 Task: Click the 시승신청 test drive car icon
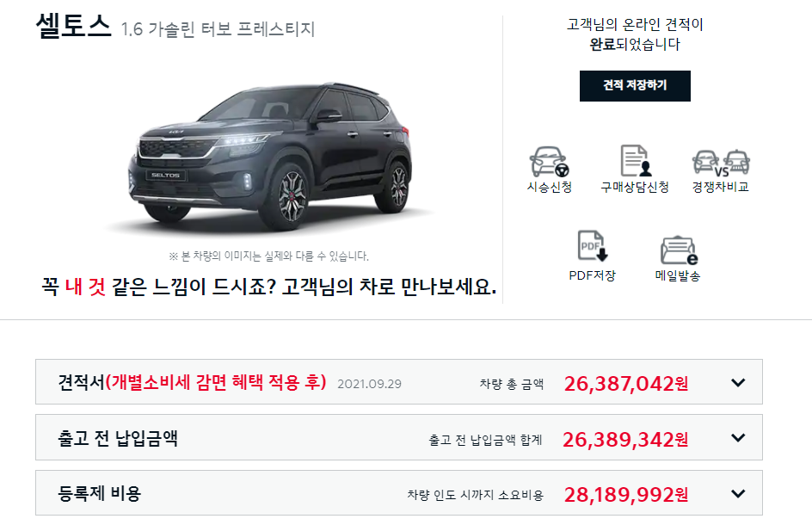tap(549, 162)
